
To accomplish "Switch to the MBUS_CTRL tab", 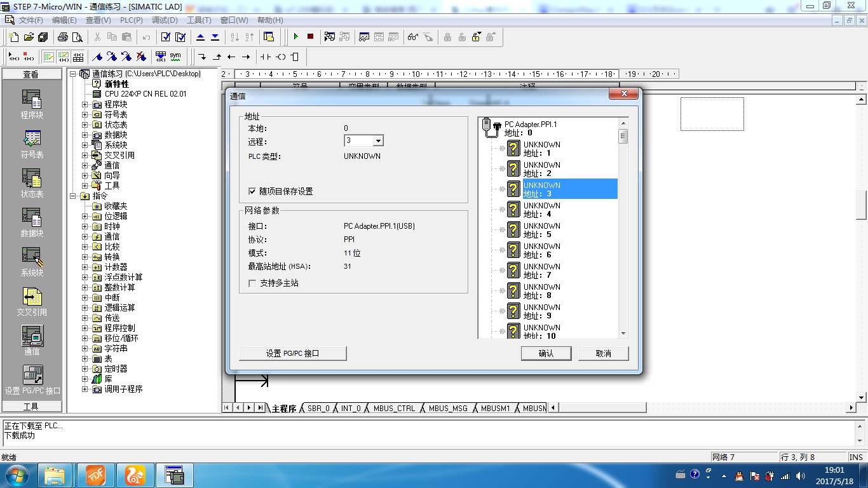I will [x=394, y=409].
